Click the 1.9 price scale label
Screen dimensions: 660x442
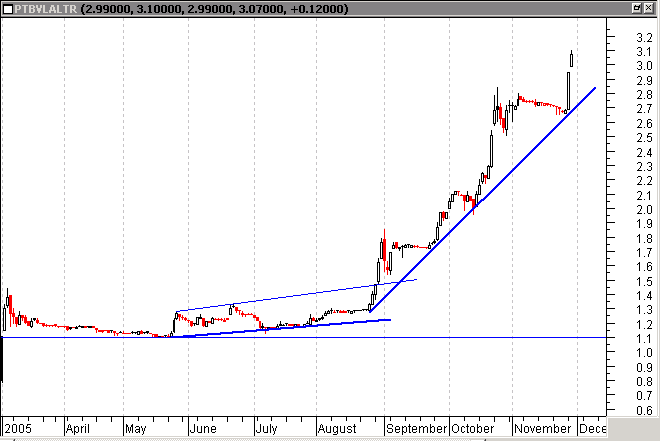point(644,224)
